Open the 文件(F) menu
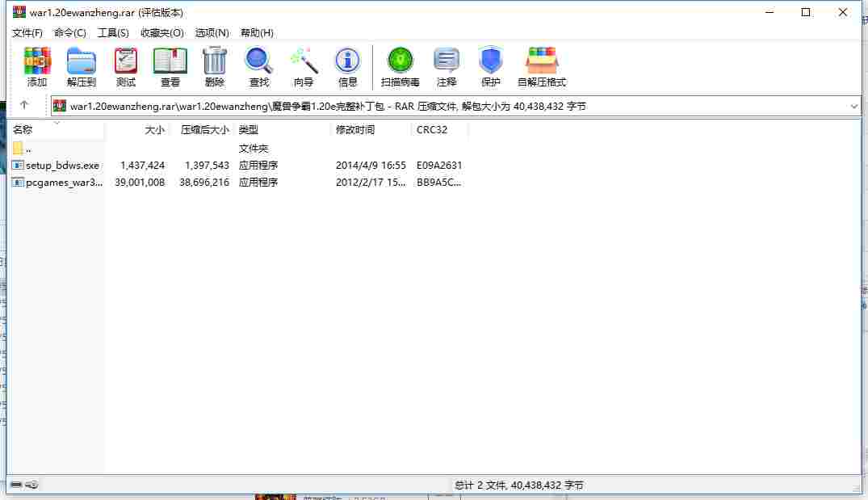The height and width of the screenshot is (500, 868). click(27, 32)
